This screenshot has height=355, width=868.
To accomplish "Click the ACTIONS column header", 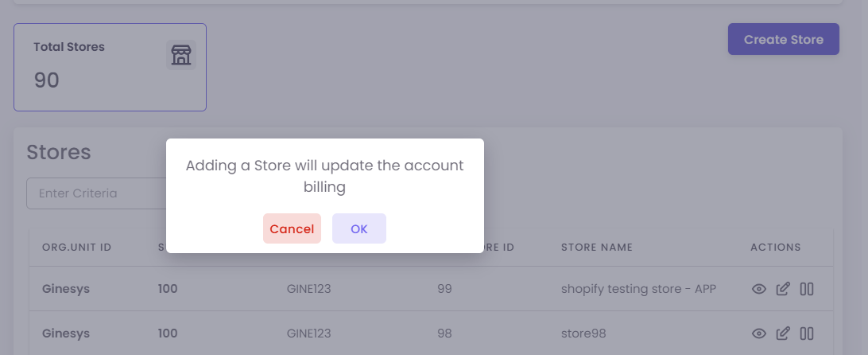I will [775, 248].
